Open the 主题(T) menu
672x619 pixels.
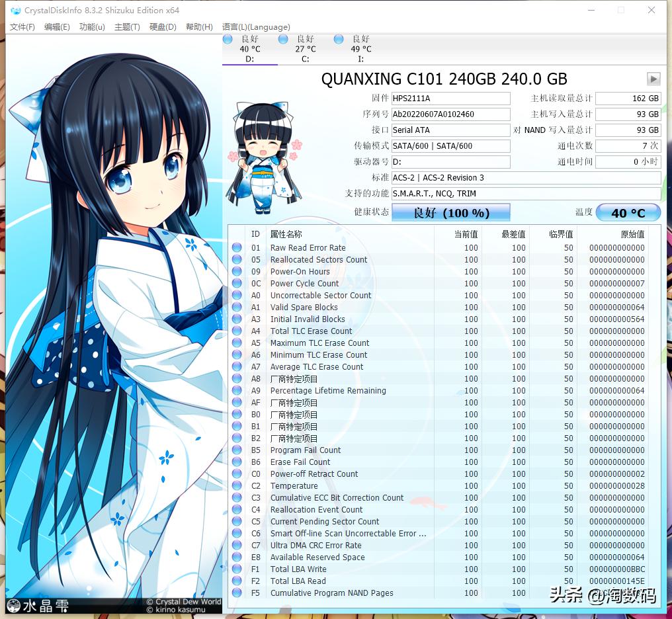[x=127, y=27]
